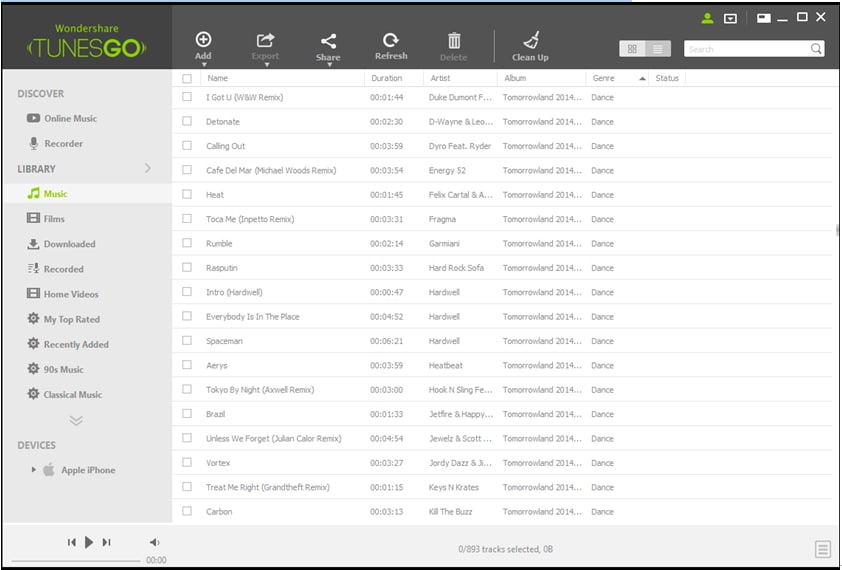Play the current track
This screenshot has height=570, width=842.
click(x=89, y=542)
